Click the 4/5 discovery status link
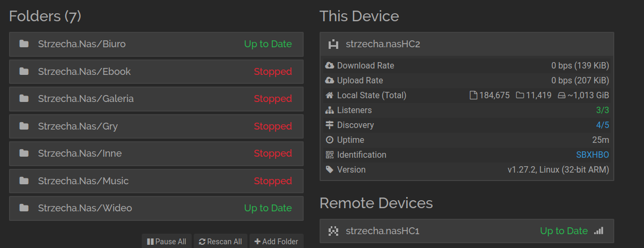The width and height of the screenshot is (644, 248). coord(603,125)
